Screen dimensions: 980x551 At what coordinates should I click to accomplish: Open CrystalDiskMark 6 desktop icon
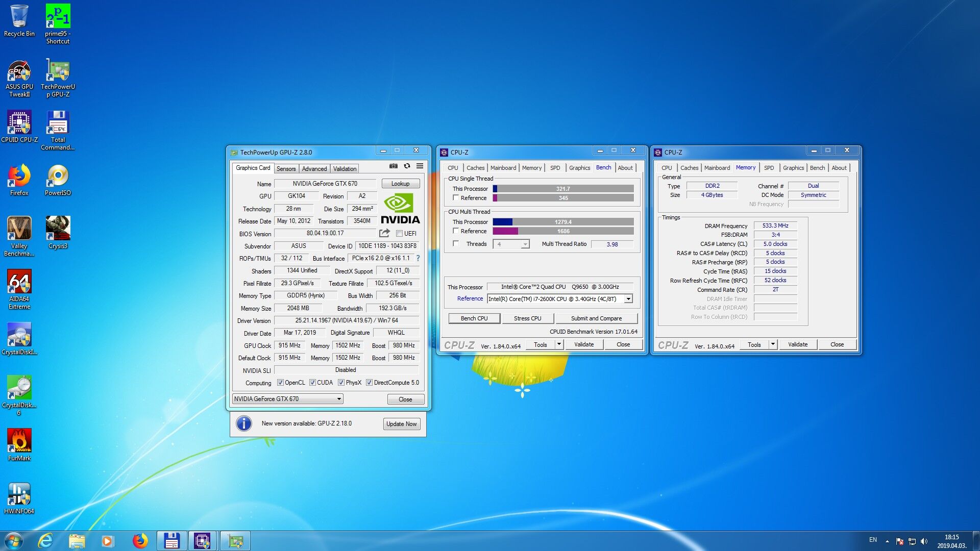[19, 395]
